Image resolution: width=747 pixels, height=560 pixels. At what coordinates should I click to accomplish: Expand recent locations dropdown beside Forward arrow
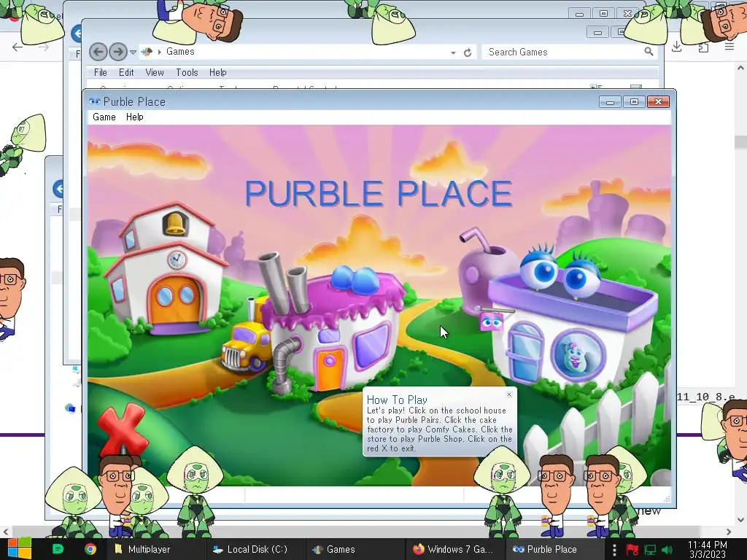pos(133,52)
